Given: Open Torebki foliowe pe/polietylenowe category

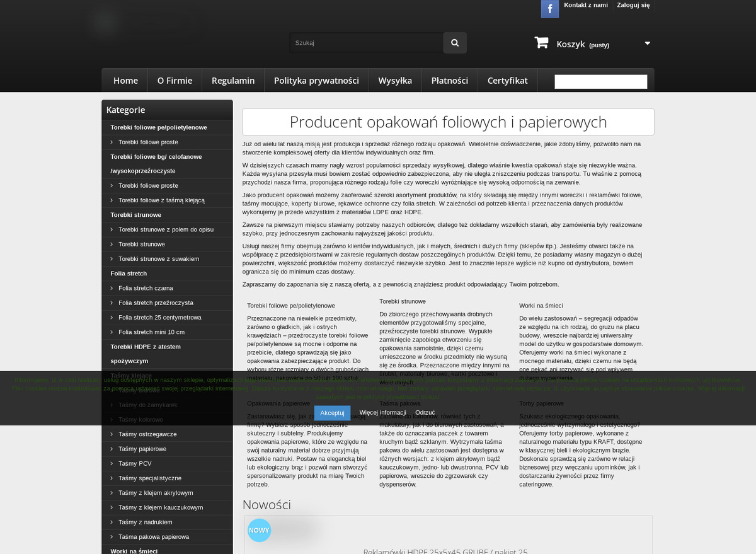Looking at the screenshot, I should [159, 127].
